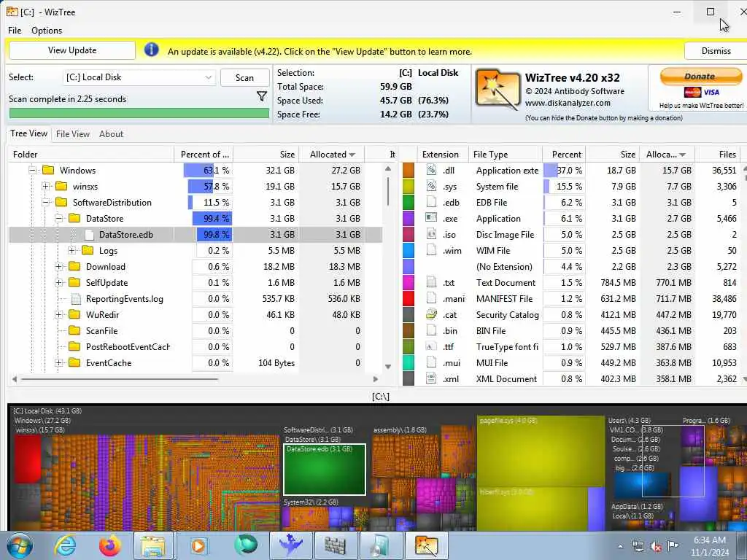Sort tree by Allocated column header
The image size is (747, 560).
(332, 155)
